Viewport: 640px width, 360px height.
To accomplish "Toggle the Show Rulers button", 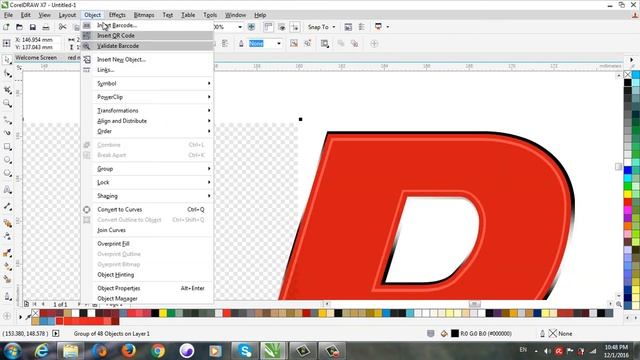I will click(x=268, y=27).
